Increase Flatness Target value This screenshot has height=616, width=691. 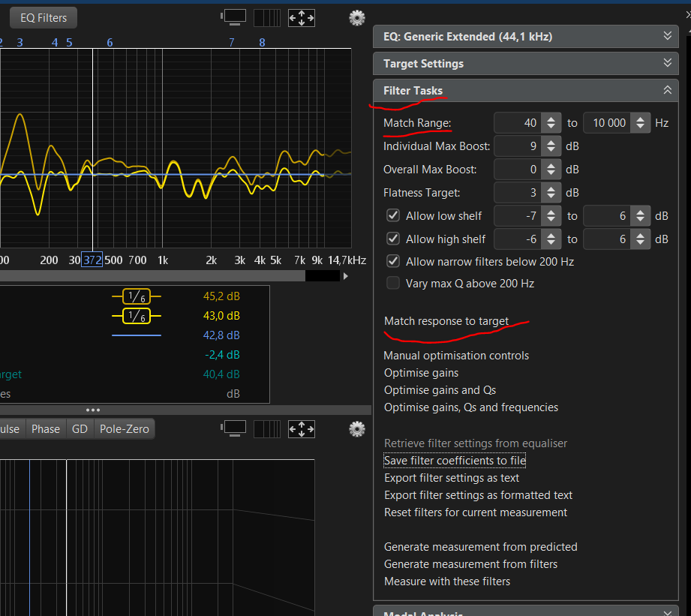point(551,189)
